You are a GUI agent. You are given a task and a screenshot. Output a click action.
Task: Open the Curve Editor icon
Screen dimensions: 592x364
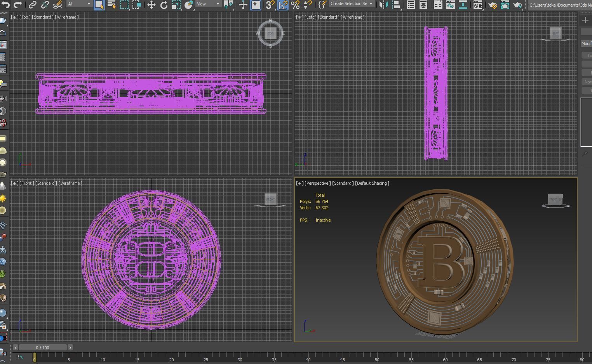[x=450, y=5]
